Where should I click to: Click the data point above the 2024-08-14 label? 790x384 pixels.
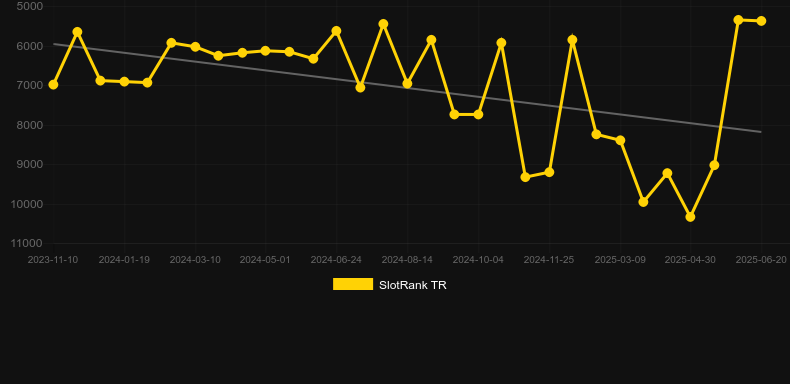(407, 84)
